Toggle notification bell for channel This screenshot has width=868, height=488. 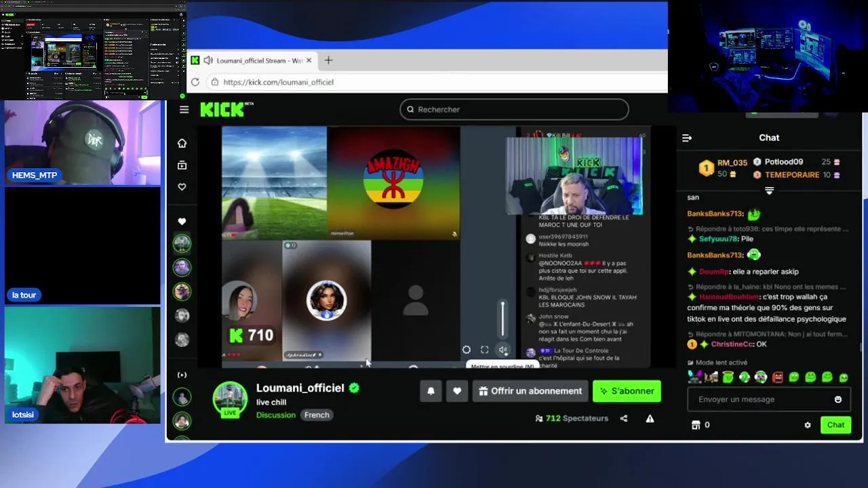(x=431, y=391)
